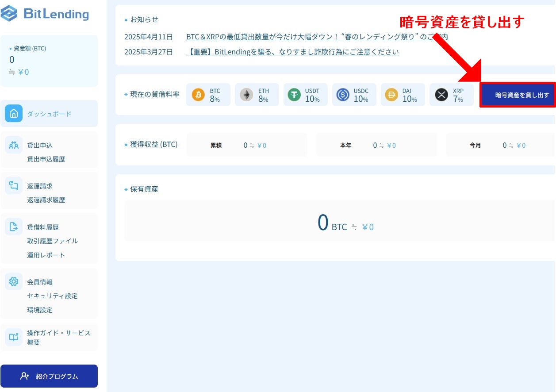Image resolution: width=556 pixels, height=392 pixels.
Task: Click the XRP coin icon
Action: (441, 95)
